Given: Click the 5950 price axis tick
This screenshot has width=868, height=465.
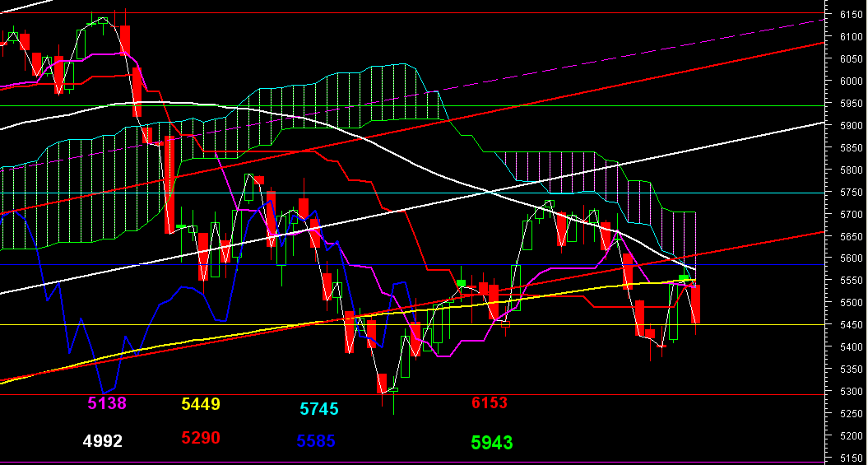Looking at the screenshot, I should coord(852,103).
